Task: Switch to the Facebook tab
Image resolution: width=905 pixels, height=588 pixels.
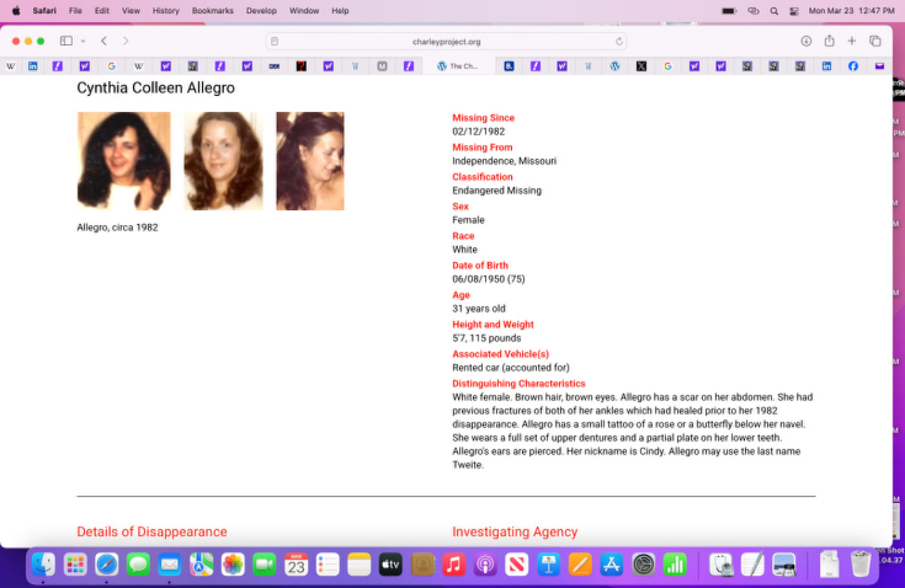Action: (853, 66)
